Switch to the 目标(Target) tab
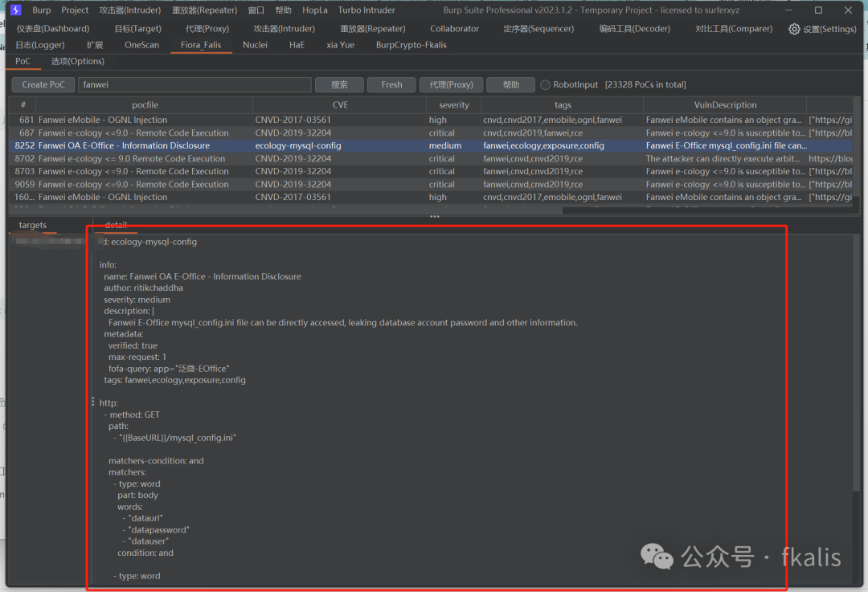This screenshot has height=592, width=868. [138, 28]
